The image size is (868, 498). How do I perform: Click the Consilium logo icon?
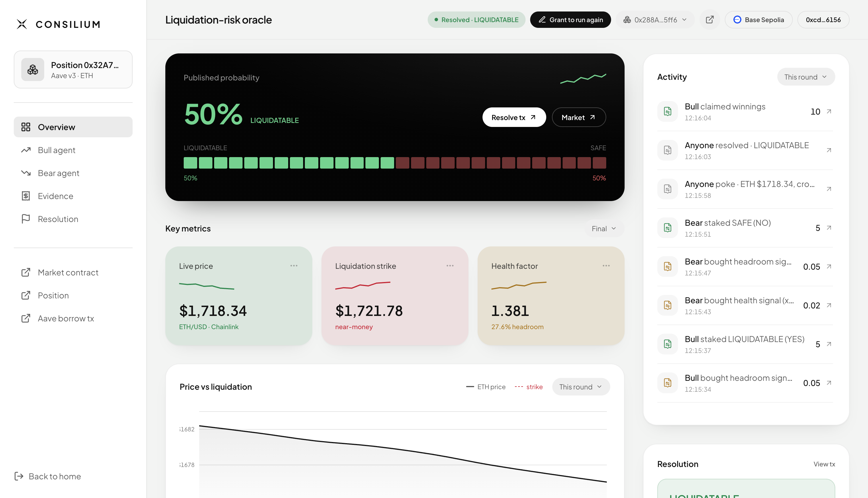point(22,24)
